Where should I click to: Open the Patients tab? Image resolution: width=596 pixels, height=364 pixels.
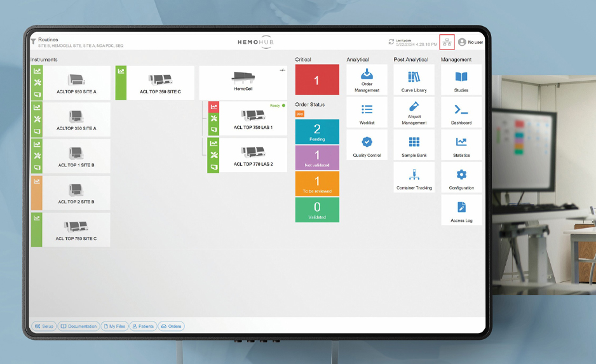click(x=144, y=326)
